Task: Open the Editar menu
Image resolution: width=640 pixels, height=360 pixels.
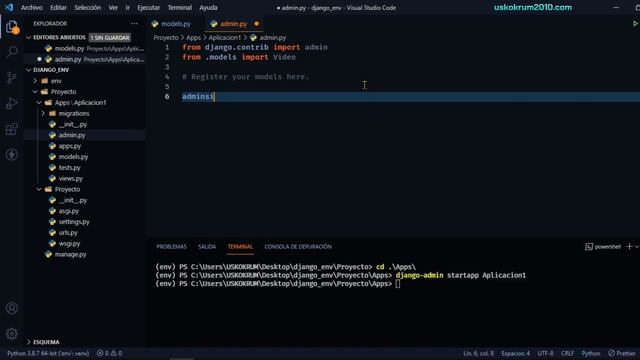Action: 58,7
